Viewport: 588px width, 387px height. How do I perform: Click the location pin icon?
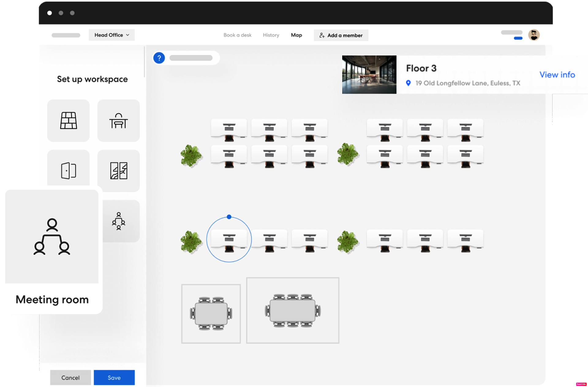tap(408, 83)
